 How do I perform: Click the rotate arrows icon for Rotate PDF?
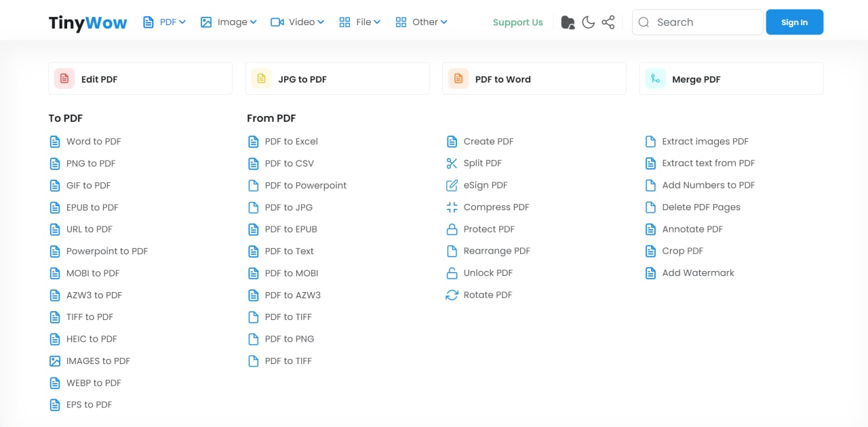click(x=452, y=295)
